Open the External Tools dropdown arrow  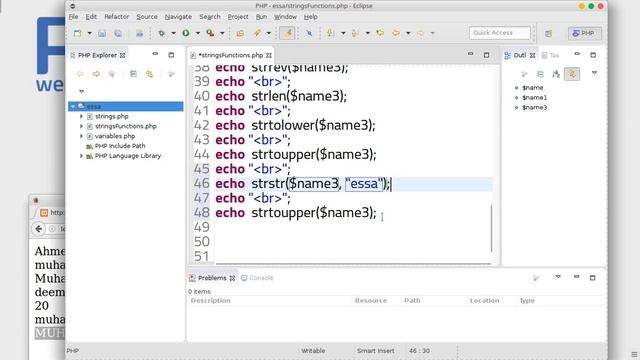pyautogui.click(x=222, y=33)
